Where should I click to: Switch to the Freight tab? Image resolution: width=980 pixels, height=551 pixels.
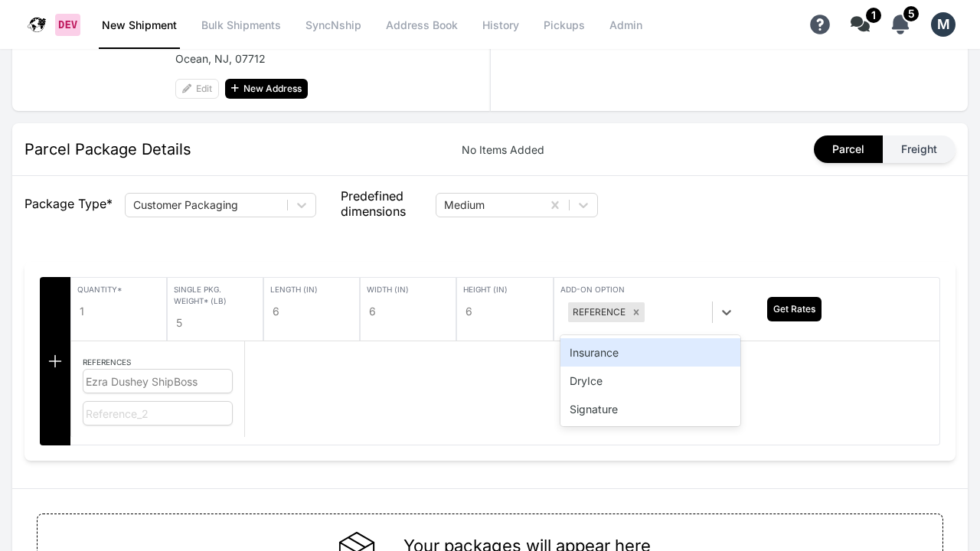click(x=919, y=149)
